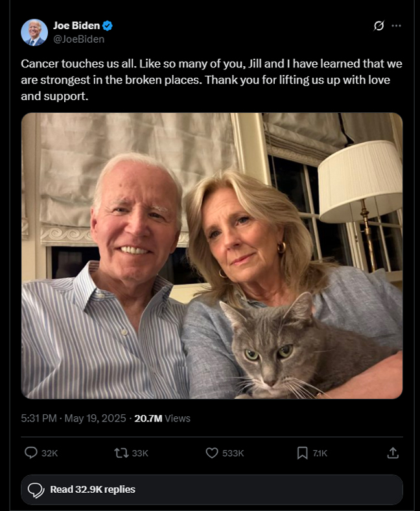Click the Read 32.9K replies button
Image resolution: width=420 pixels, height=511 pixels.
(212, 490)
